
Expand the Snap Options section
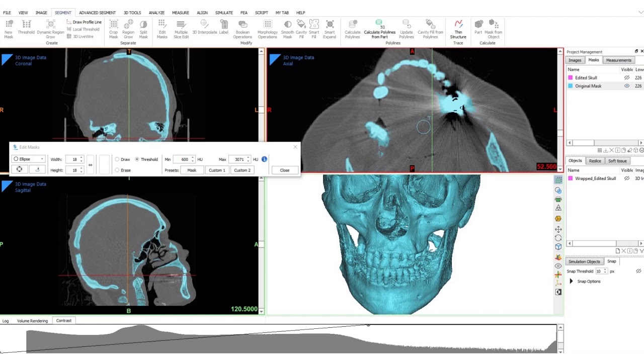point(571,282)
